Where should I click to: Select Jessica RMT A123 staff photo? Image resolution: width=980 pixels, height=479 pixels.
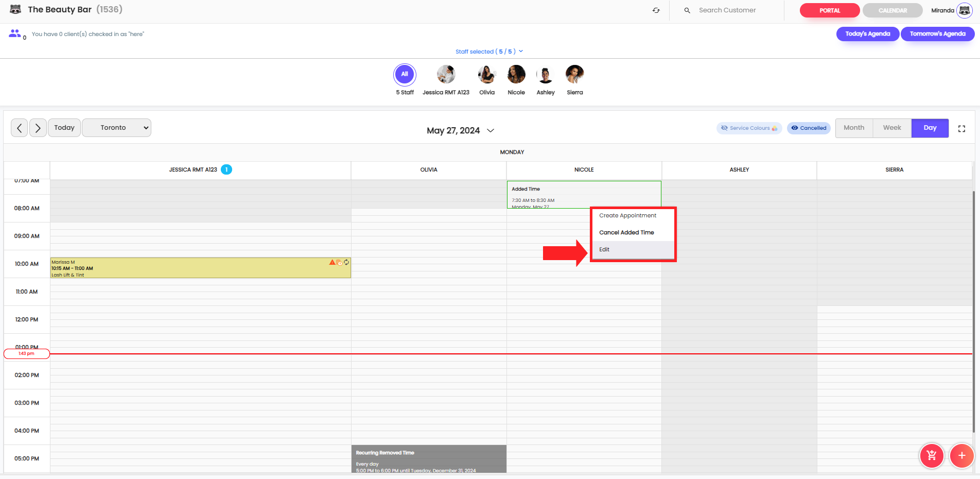(446, 74)
